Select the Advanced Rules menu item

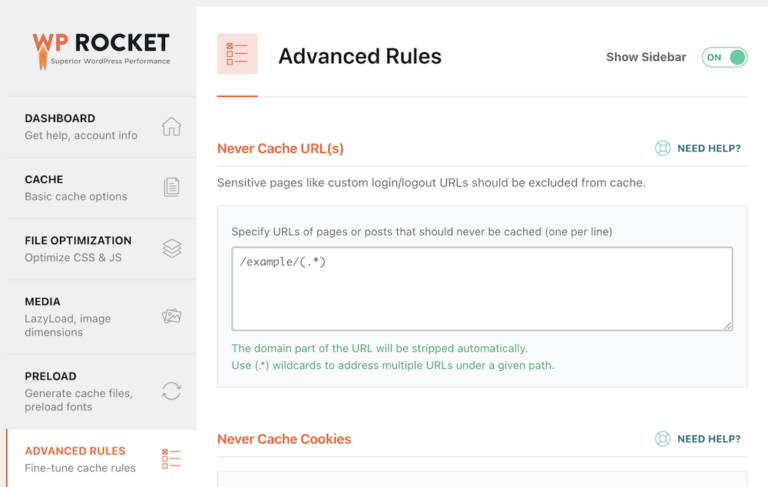point(80,459)
